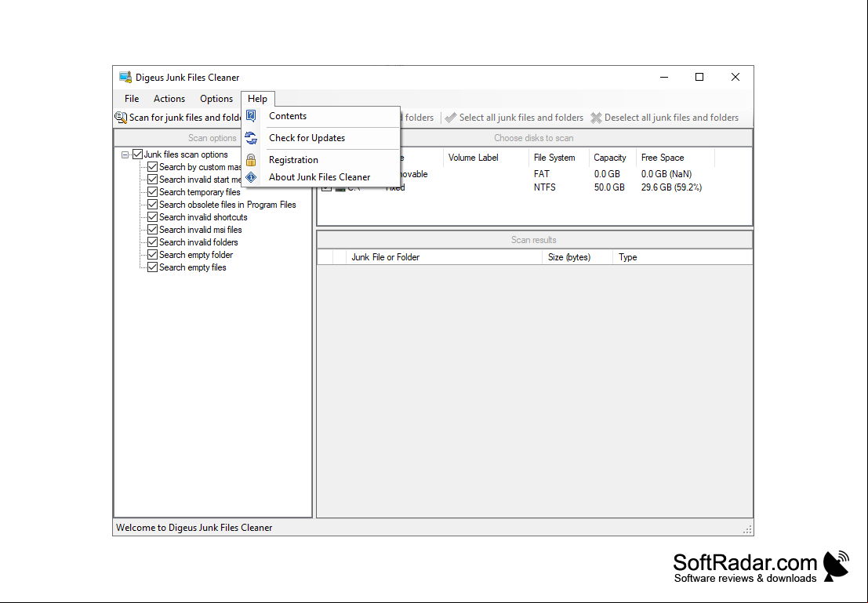Sort by Volume Label column header
Image resolution: width=868 pixels, height=603 pixels.
[x=486, y=158]
